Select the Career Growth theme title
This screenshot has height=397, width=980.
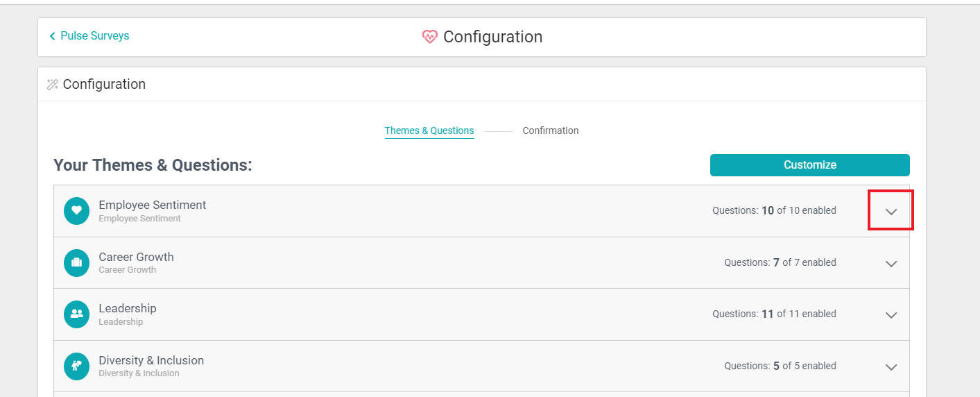click(136, 257)
